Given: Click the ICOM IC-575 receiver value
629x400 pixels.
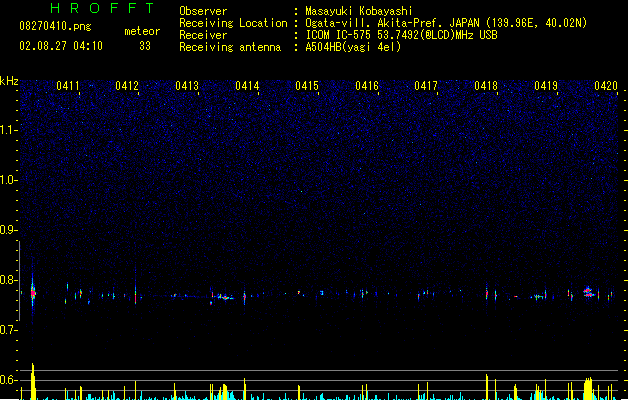Looking at the screenshot, I should (x=402, y=35).
